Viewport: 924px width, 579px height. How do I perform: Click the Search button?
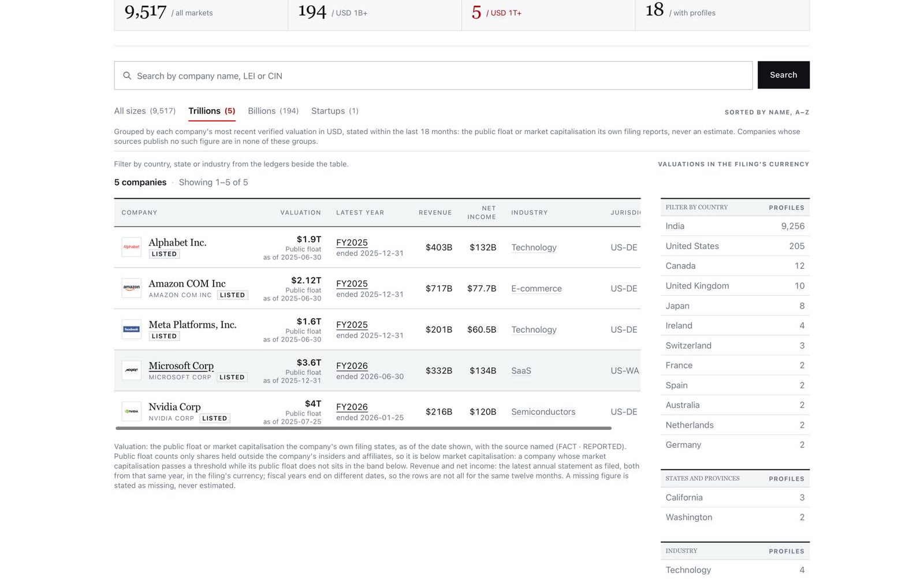coord(783,75)
